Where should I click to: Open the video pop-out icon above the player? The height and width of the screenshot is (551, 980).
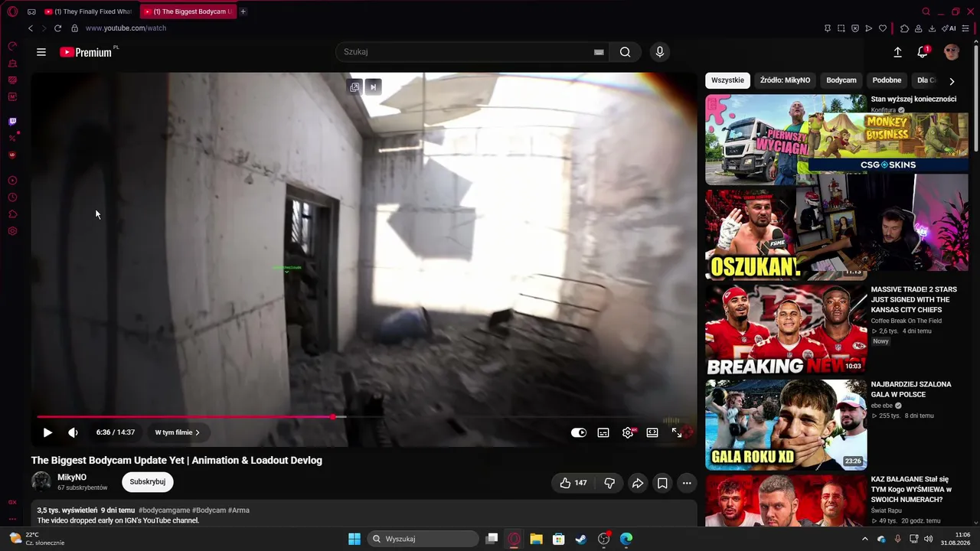[x=354, y=87]
